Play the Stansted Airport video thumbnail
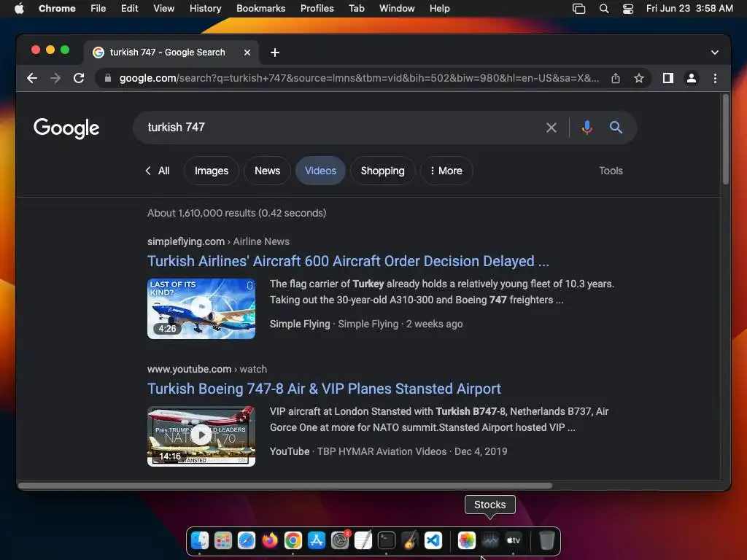Viewport: 747px width, 560px height. [201, 436]
